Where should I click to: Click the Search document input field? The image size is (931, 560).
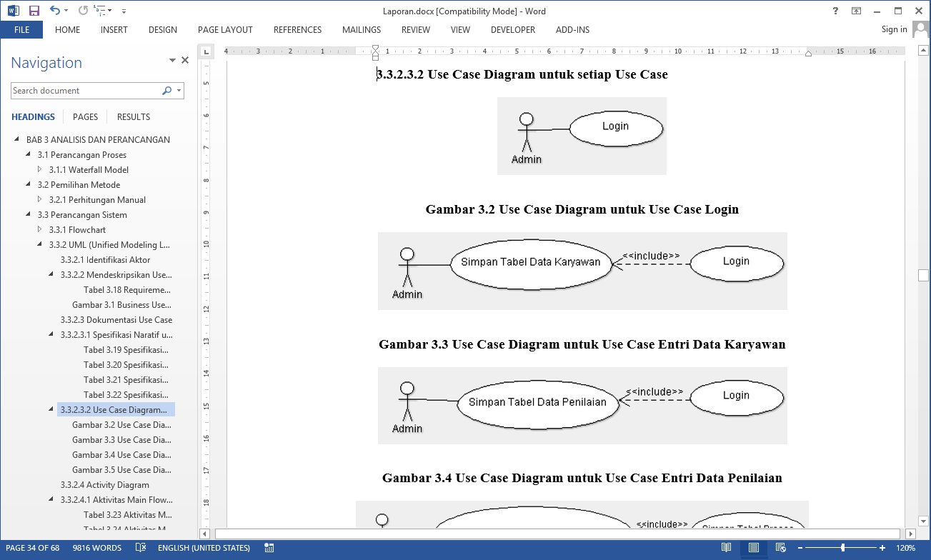point(86,91)
